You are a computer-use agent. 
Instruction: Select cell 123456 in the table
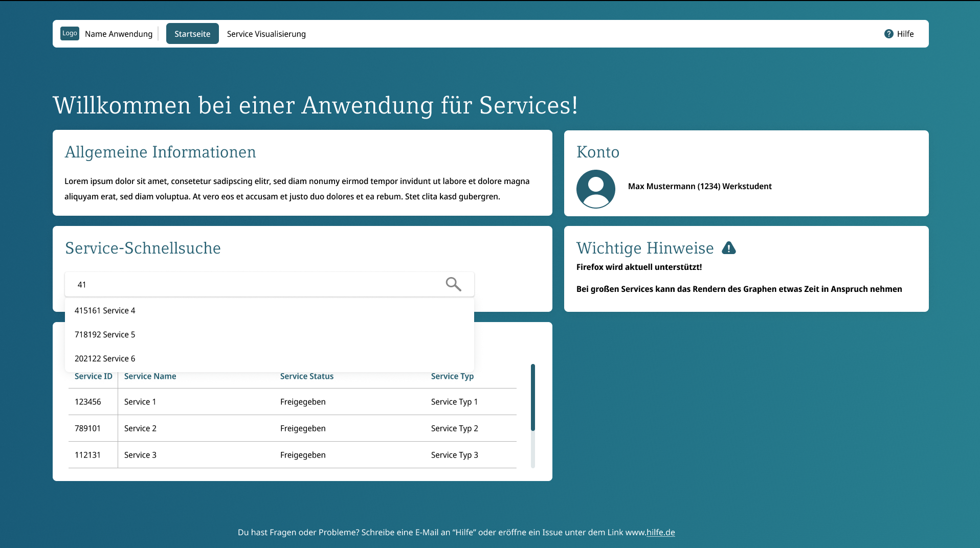point(88,402)
